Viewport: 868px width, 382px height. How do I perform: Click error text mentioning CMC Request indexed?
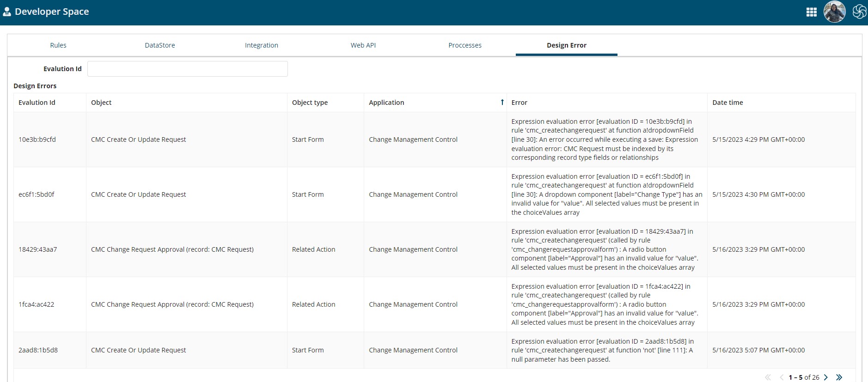point(605,139)
